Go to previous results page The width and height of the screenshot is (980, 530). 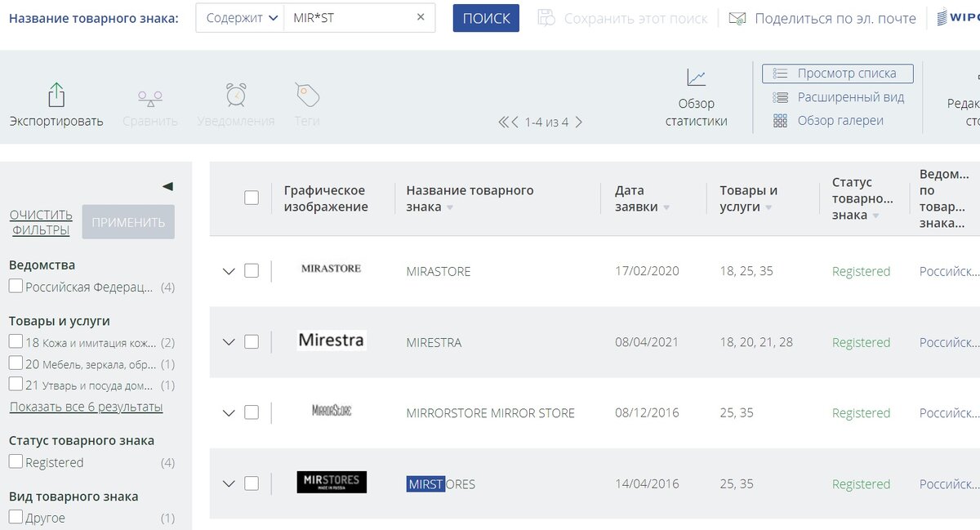515,122
